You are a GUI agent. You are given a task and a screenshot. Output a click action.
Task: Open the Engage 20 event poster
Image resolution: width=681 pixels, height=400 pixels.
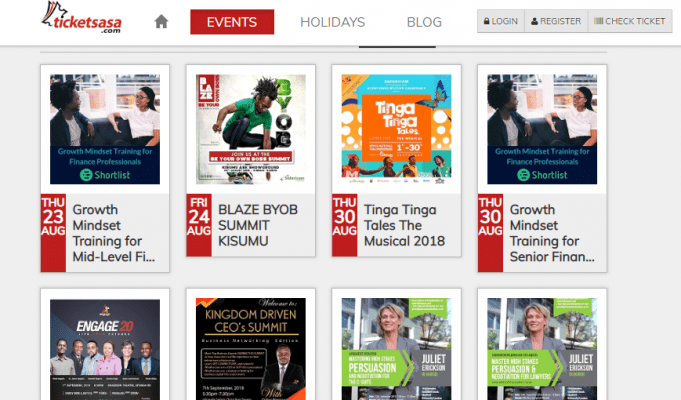tap(105, 349)
